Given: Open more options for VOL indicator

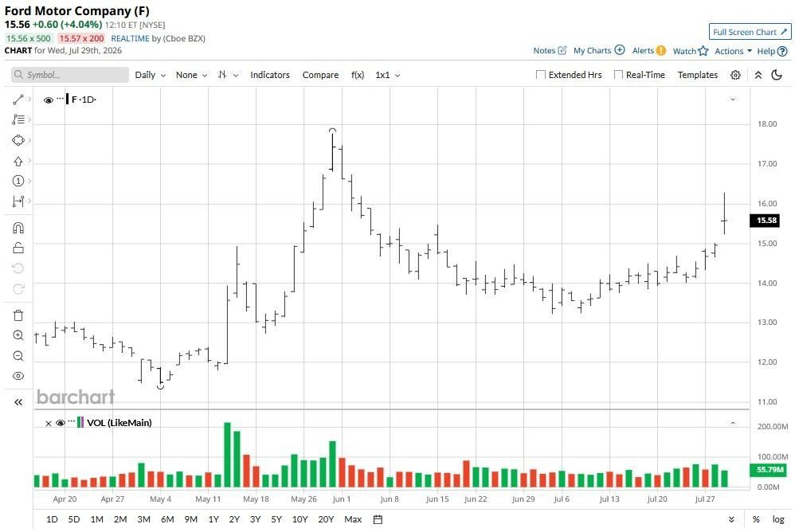Looking at the screenshot, I should pos(71,421).
